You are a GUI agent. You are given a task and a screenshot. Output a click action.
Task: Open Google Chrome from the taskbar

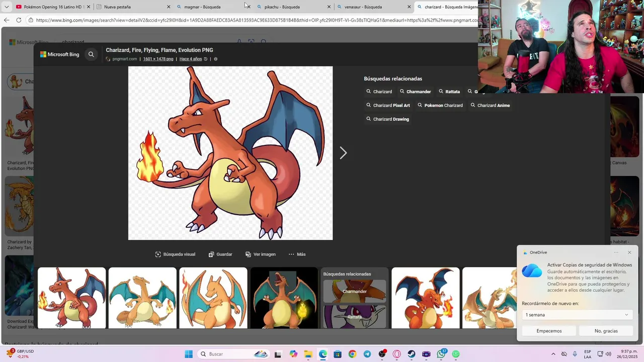(352, 354)
